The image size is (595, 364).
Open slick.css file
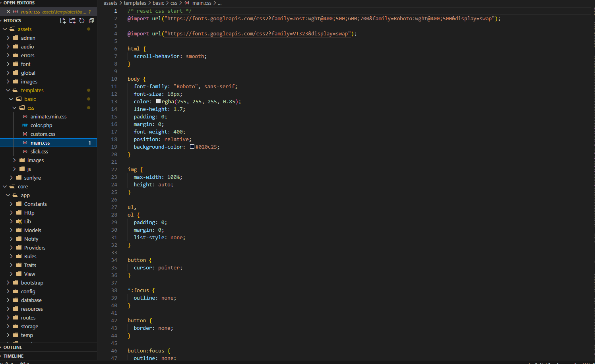[x=48, y=151]
